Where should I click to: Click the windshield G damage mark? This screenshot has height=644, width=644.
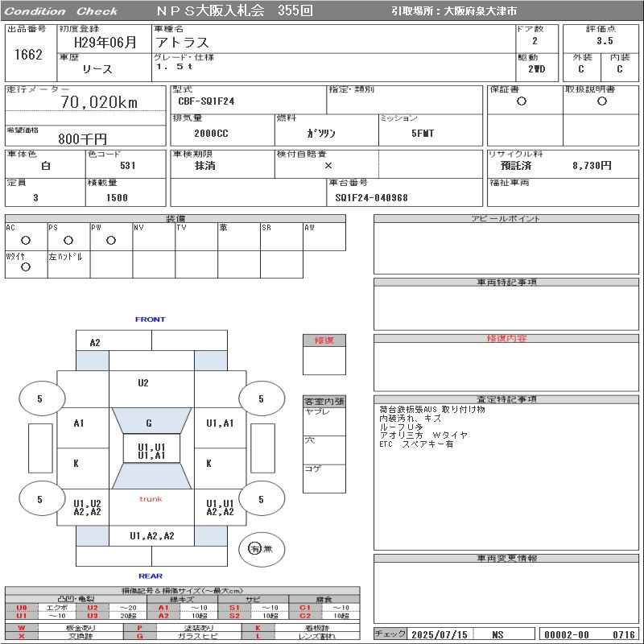point(149,423)
